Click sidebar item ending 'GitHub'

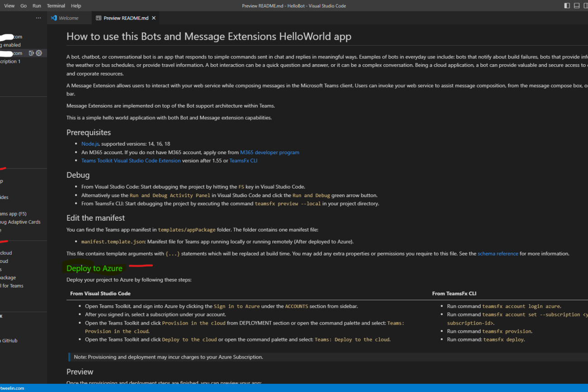[9, 341]
